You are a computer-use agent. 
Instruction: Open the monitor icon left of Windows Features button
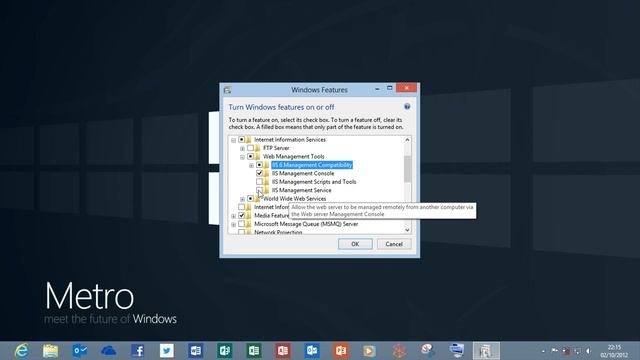click(x=457, y=350)
